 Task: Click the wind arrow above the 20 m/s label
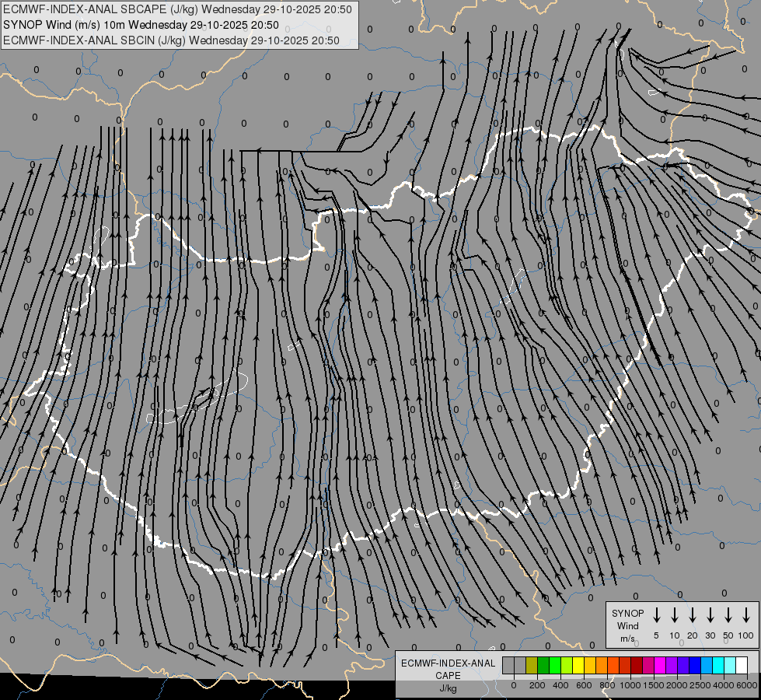coord(692,614)
